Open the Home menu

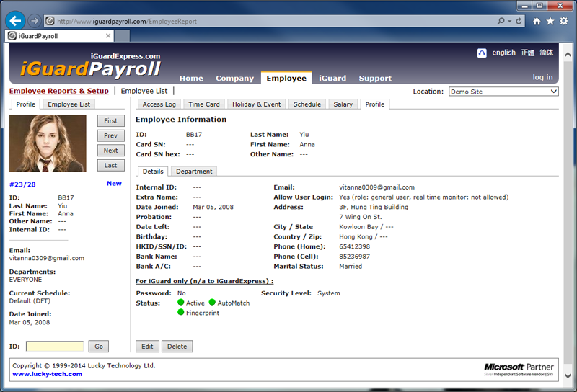(191, 78)
